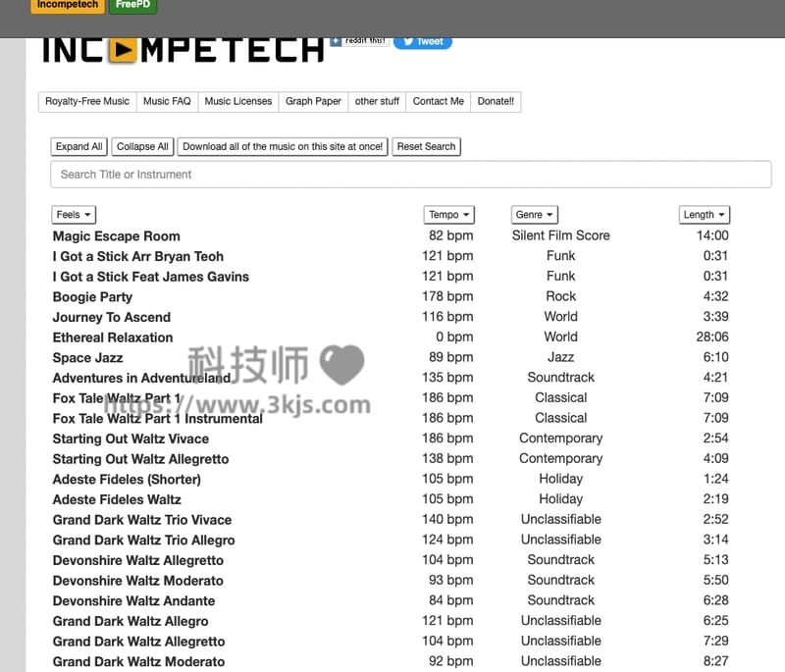Open the Music FAQ menu item
Screen dimensions: 785x672
pyautogui.click(x=167, y=102)
